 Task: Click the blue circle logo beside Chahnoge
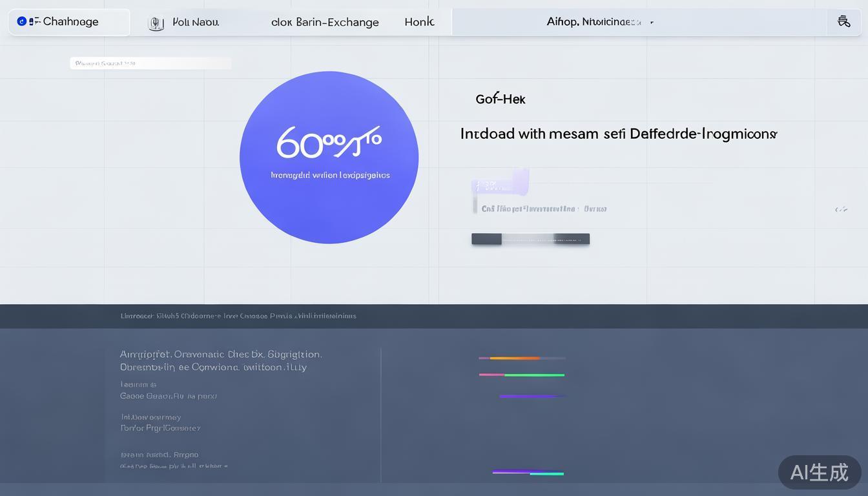21,21
